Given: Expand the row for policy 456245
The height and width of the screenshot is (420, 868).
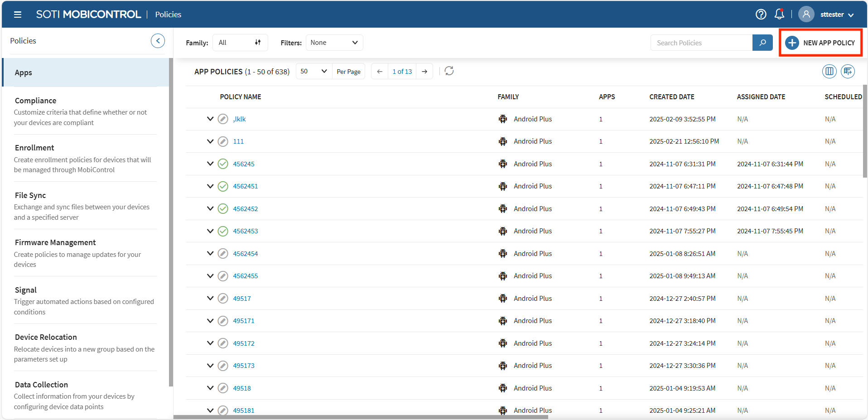Looking at the screenshot, I should point(210,164).
